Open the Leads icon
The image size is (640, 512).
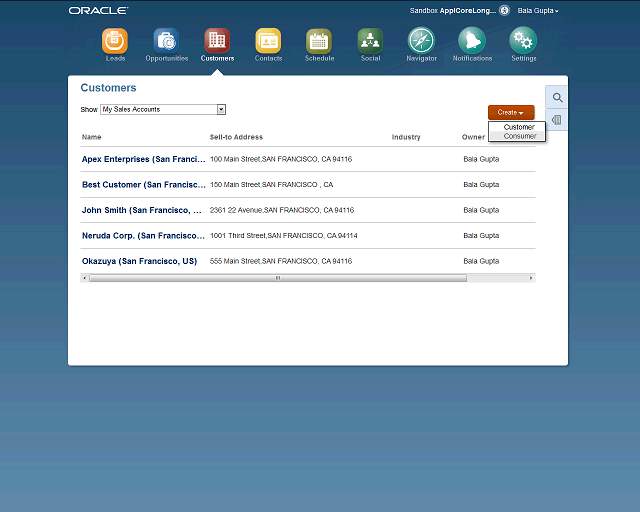pos(115,41)
